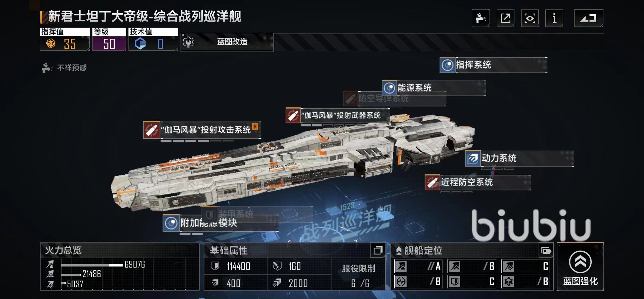
Task: Select "伽马风暴"投射武器系统 module
Action: [338, 115]
